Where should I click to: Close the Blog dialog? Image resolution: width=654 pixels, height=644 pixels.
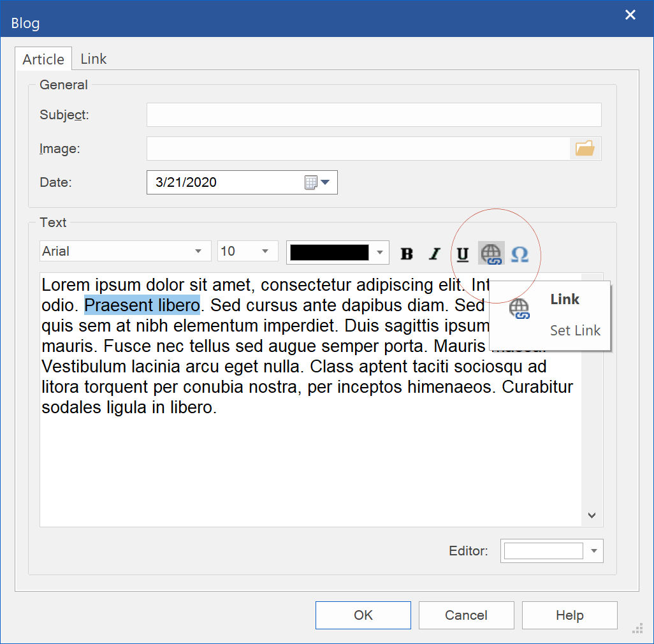630,15
